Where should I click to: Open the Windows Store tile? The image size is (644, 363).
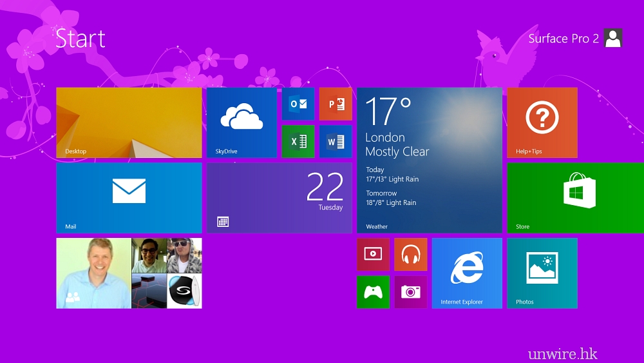coord(575,197)
